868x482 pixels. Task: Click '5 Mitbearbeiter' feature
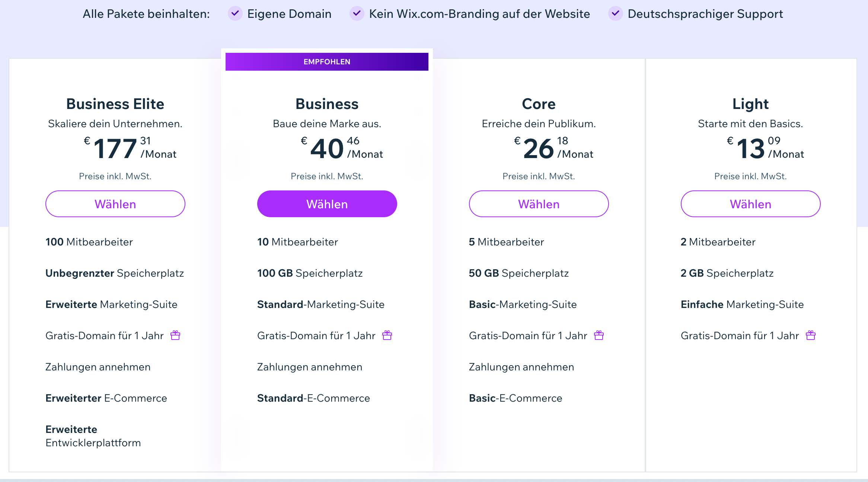[x=507, y=242]
